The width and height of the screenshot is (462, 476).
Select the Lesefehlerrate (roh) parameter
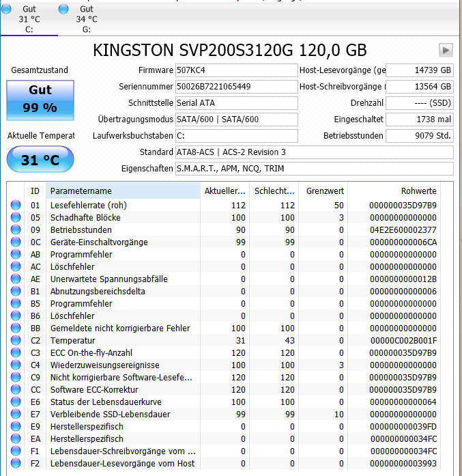pos(88,205)
